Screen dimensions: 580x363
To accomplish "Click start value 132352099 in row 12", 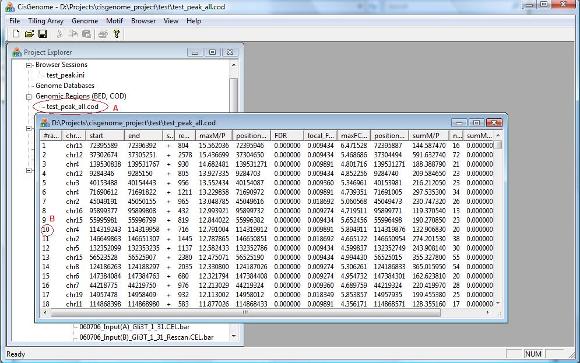I will (x=105, y=248).
